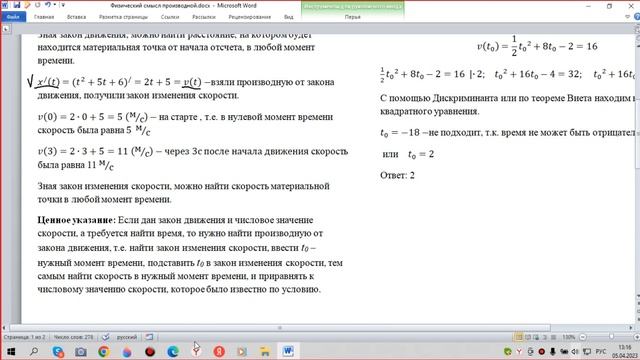Click the microphone icon in system tray
Screen dimensions: 640x360
[552, 351]
